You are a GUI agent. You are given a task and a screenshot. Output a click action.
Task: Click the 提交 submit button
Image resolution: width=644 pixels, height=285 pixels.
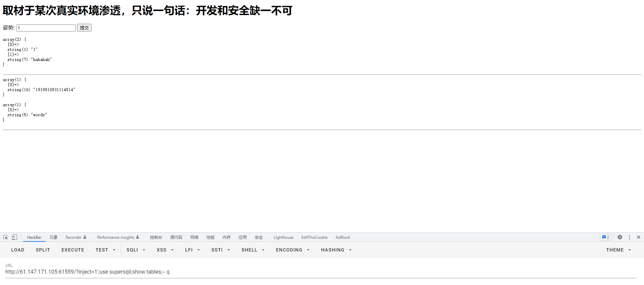pos(84,28)
